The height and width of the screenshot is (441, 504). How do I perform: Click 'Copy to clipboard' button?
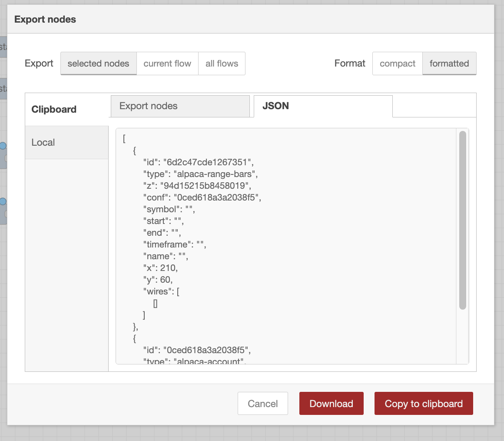(424, 404)
